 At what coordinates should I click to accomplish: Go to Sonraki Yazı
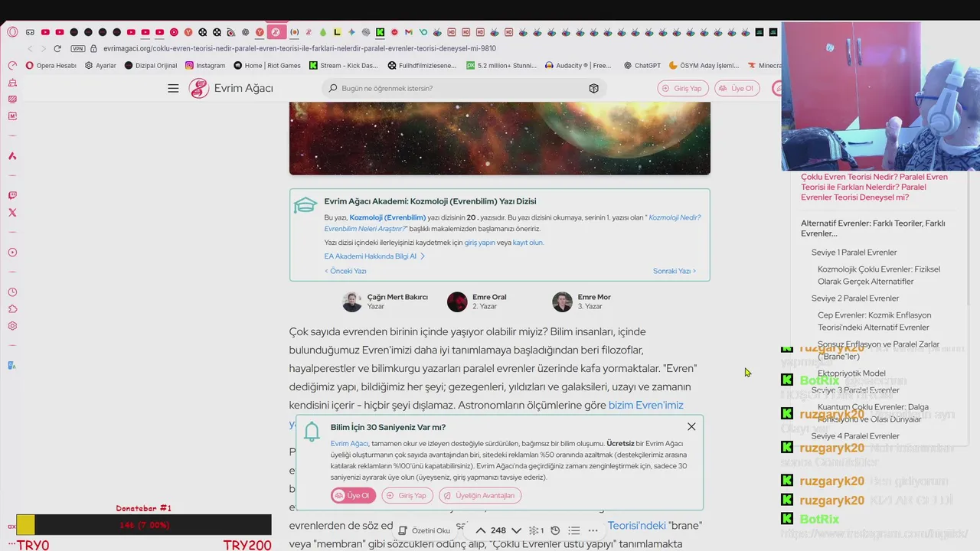(x=675, y=271)
